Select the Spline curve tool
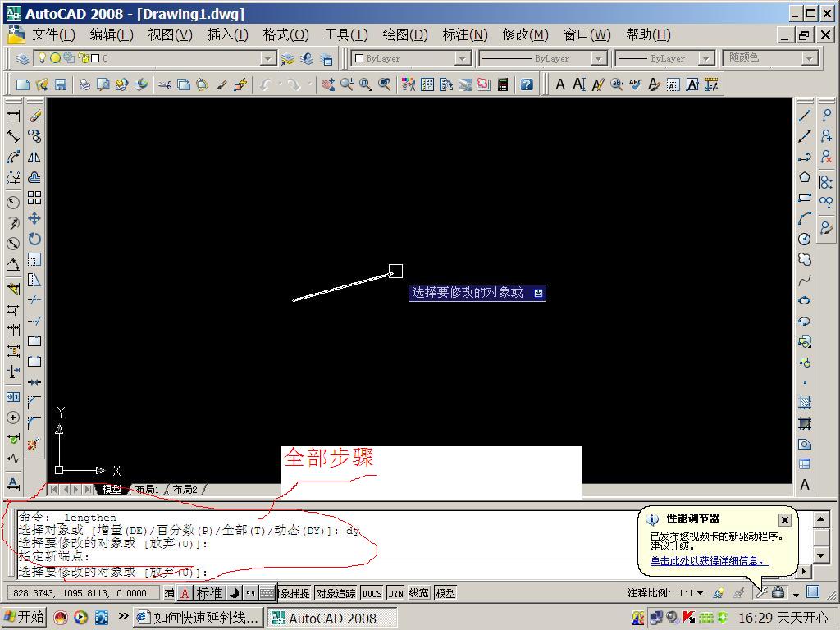 point(804,281)
